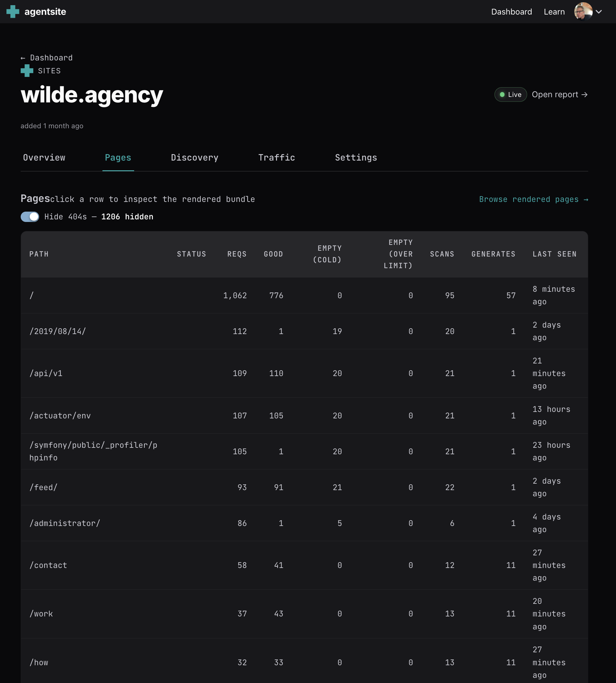This screenshot has height=683, width=616.
Task: Click the agentsite brand name
Action: point(45,12)
